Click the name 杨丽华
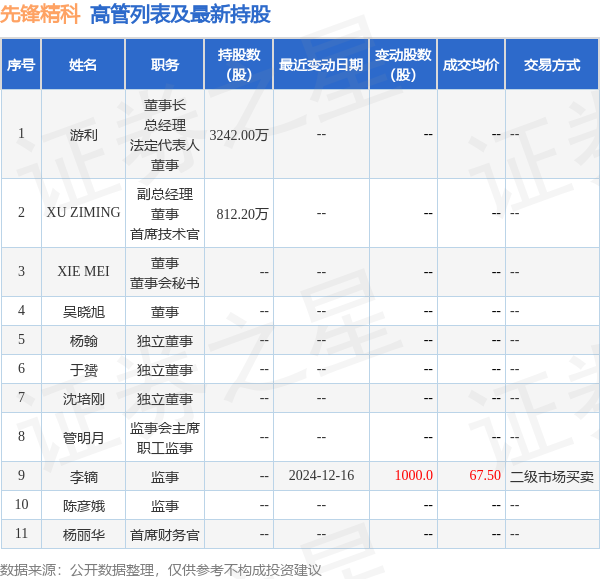 83,535
